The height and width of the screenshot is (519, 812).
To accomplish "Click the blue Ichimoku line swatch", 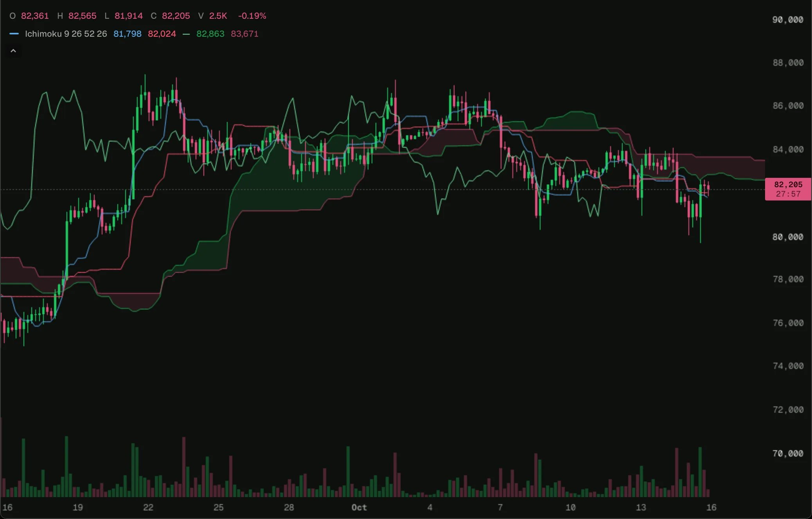I will (x=14, y=34).
